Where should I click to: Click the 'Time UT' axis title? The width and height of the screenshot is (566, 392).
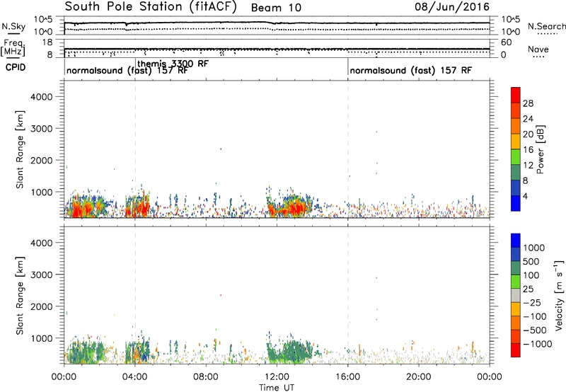tap(277, 387)
